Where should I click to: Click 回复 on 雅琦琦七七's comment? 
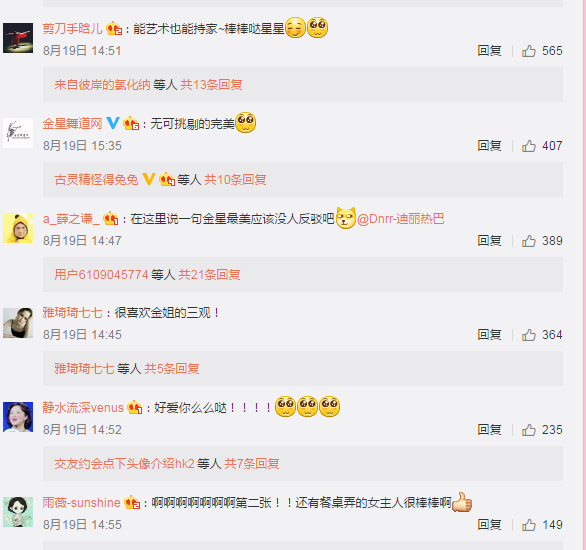point(489,335)
